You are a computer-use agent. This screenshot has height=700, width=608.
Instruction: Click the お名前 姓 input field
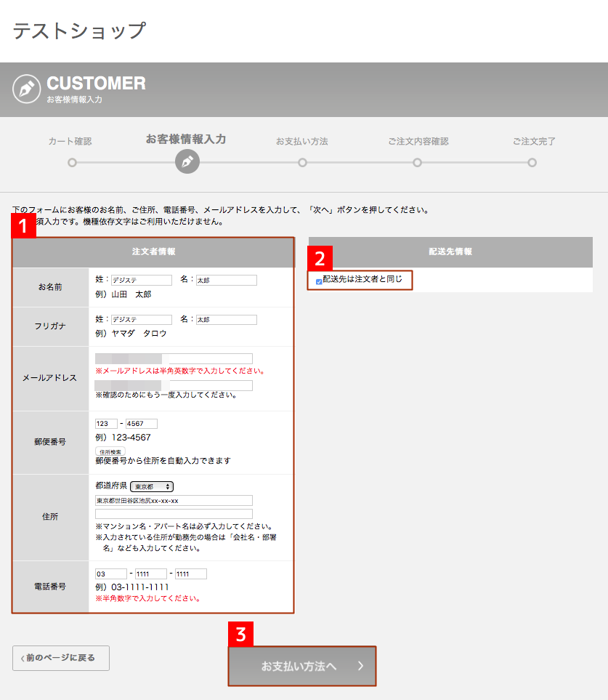point(142,281)
